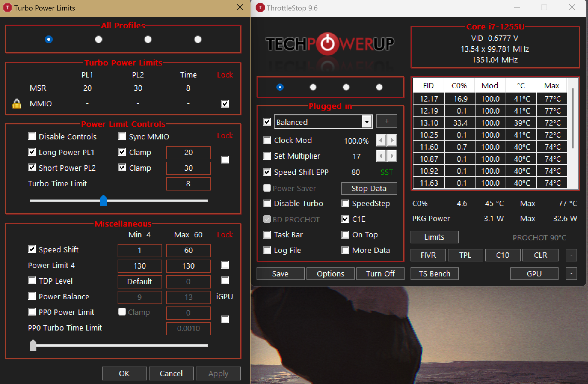Enable the Log File checkbox
This screenshot has height=384, width=588.
point(267,250)
